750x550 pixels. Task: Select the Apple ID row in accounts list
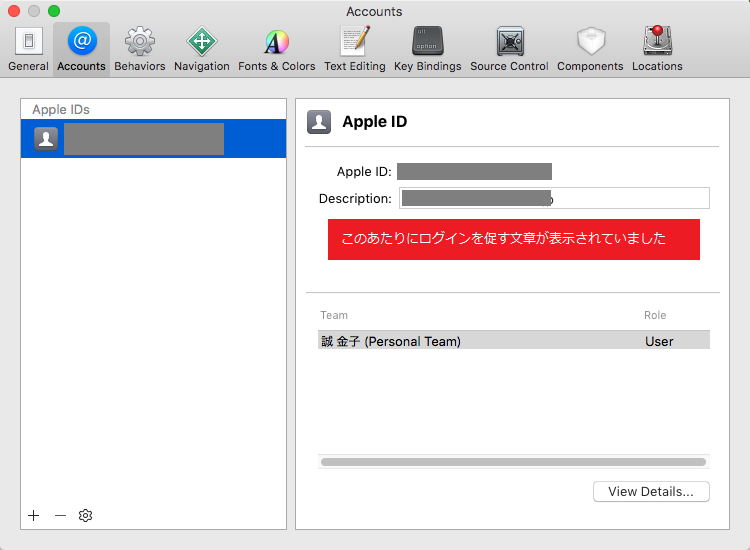coord(154,139)
